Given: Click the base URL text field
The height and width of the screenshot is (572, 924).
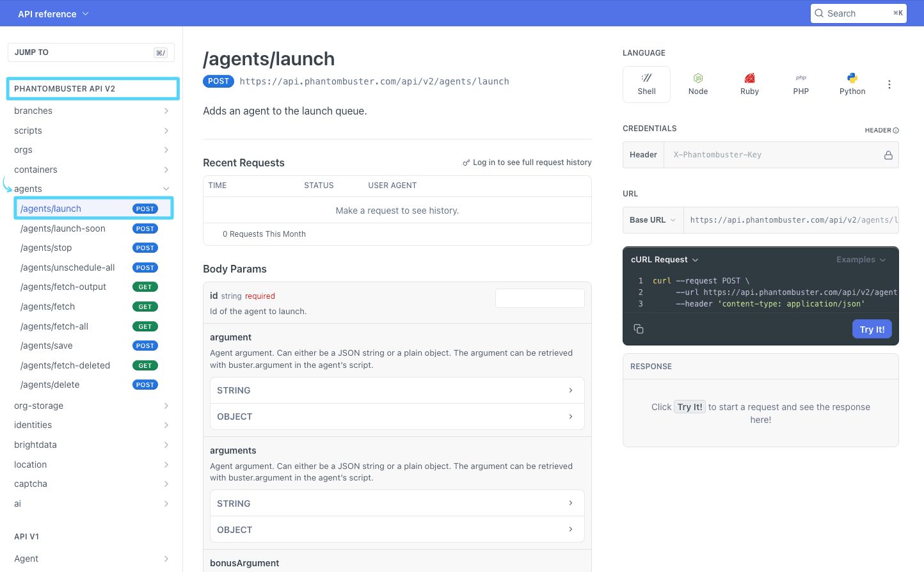Looking at the screenshot, I should tap(791, 220).
